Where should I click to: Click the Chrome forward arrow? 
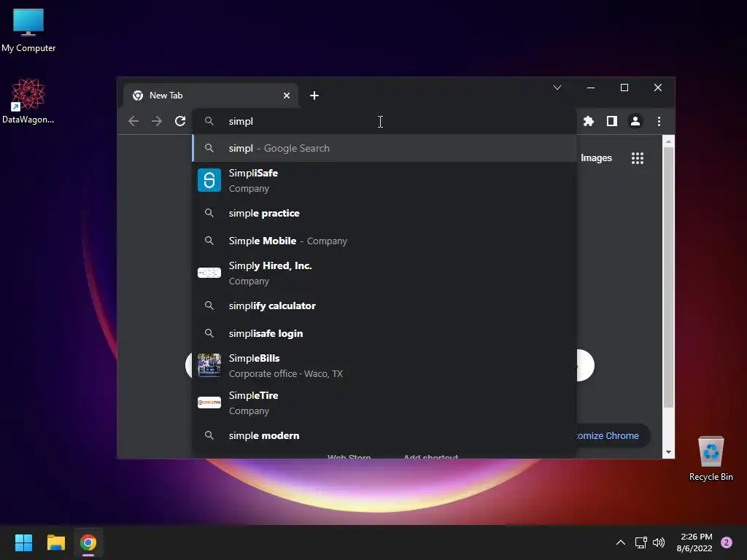157,122
